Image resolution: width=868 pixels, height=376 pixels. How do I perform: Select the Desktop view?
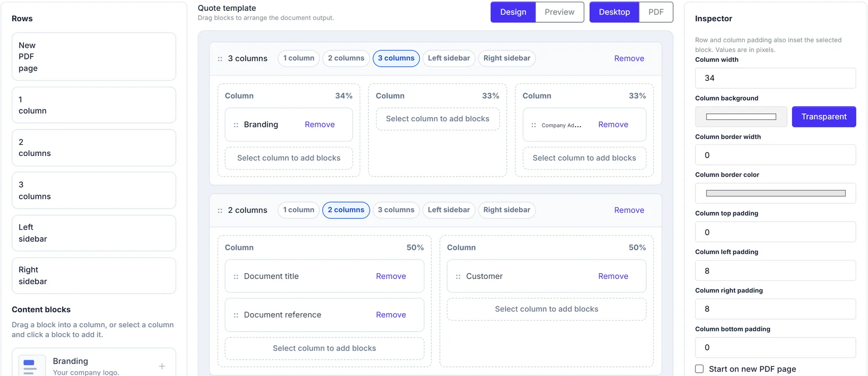point(615,12)
